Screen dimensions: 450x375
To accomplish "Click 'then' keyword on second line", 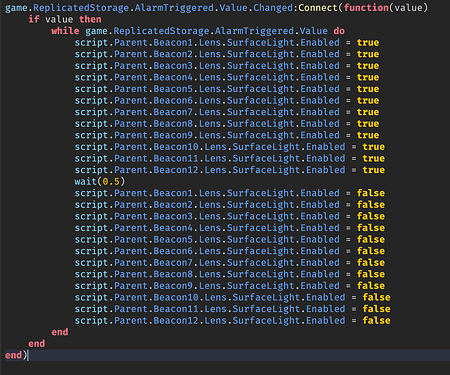I will point(90,19).
